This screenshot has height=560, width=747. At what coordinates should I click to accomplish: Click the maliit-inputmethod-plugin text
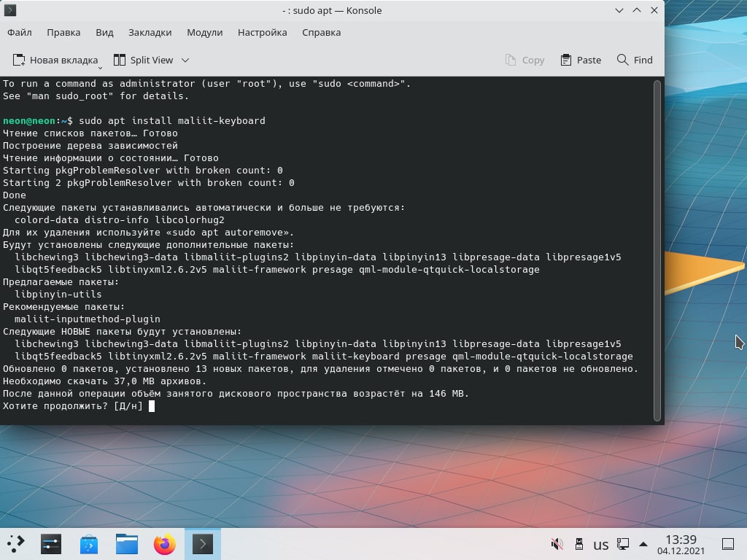coord(88,319)
